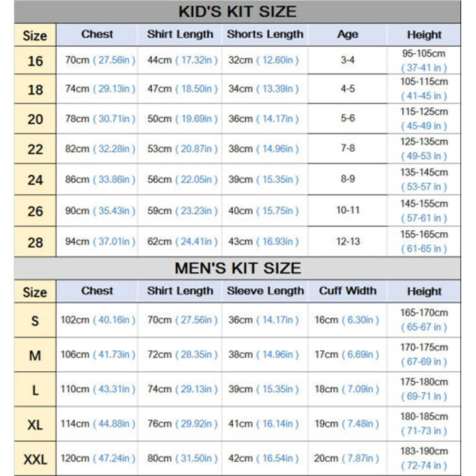This screenshot has height=476, width=476.
Task: Click the KID'S KIT SIZE title banner
Action: pyautogui.click(x=237, y=11)
